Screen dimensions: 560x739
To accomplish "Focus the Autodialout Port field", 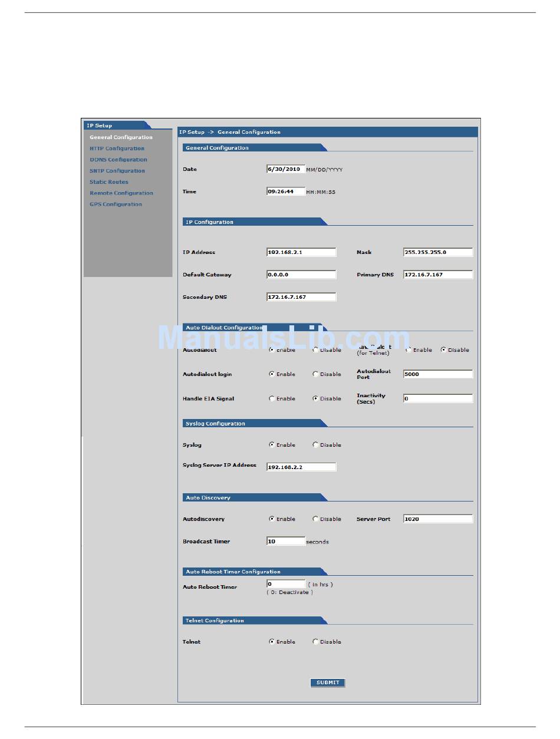I will [438, 374].
